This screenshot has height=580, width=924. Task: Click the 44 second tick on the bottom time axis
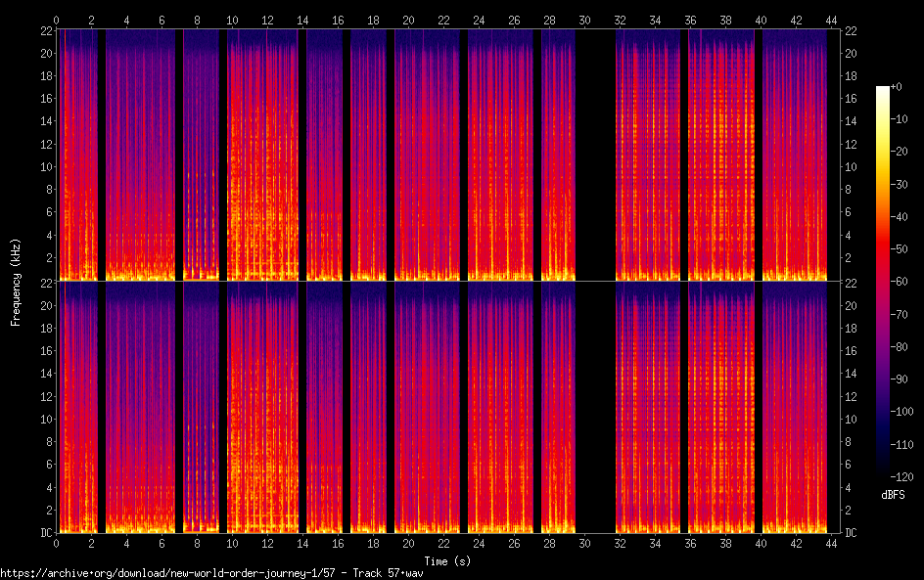[829, 544]
